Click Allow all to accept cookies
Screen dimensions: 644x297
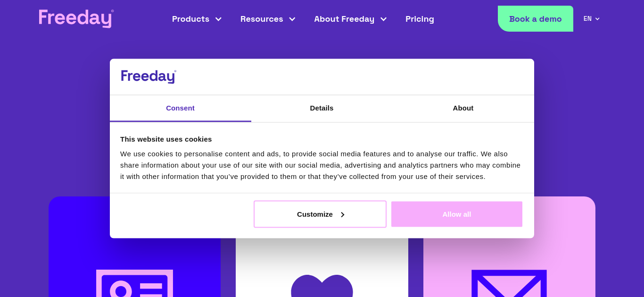457,214
